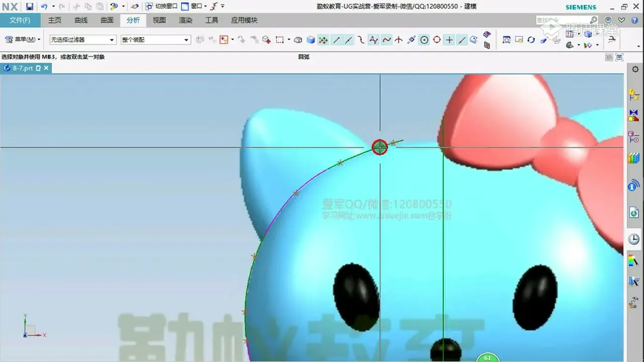Image resolution: width=644 pixels, height=362 pixels.
Task: Open the Assembly Navigator sidebar icon
Action: (633, 95)
